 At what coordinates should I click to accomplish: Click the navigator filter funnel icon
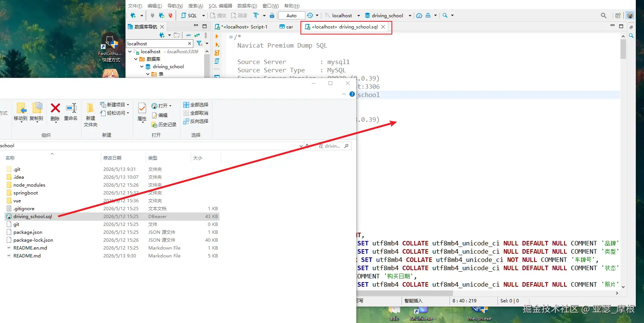click(x=199, y=43)
